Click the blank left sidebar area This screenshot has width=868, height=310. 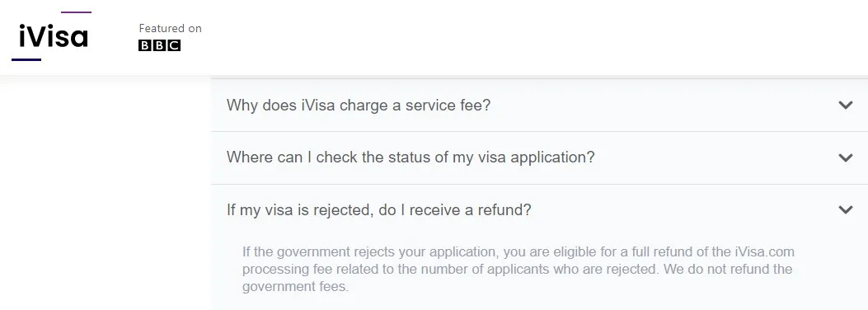click(106, 194)
